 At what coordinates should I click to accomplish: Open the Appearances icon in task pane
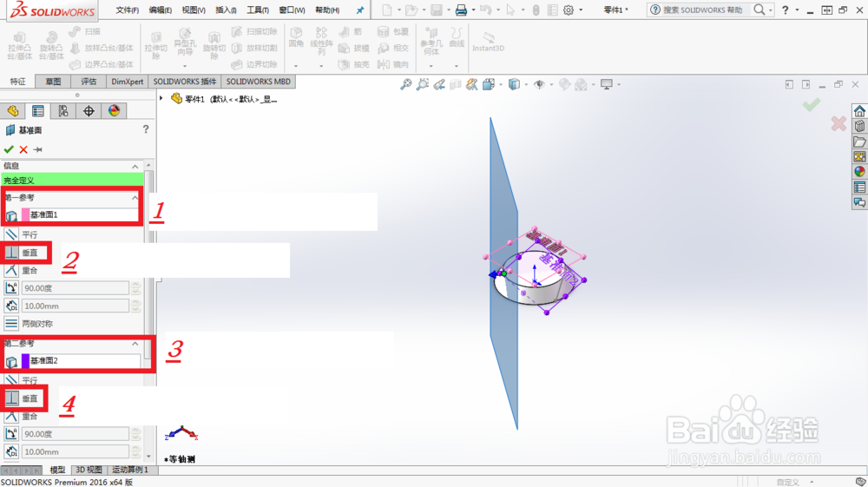tap(859, 172)
